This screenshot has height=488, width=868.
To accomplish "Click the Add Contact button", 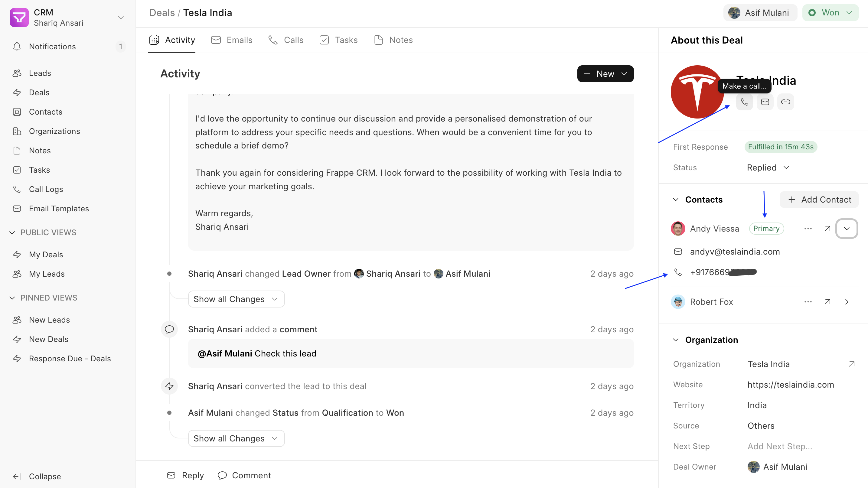I will pos(819,199).
